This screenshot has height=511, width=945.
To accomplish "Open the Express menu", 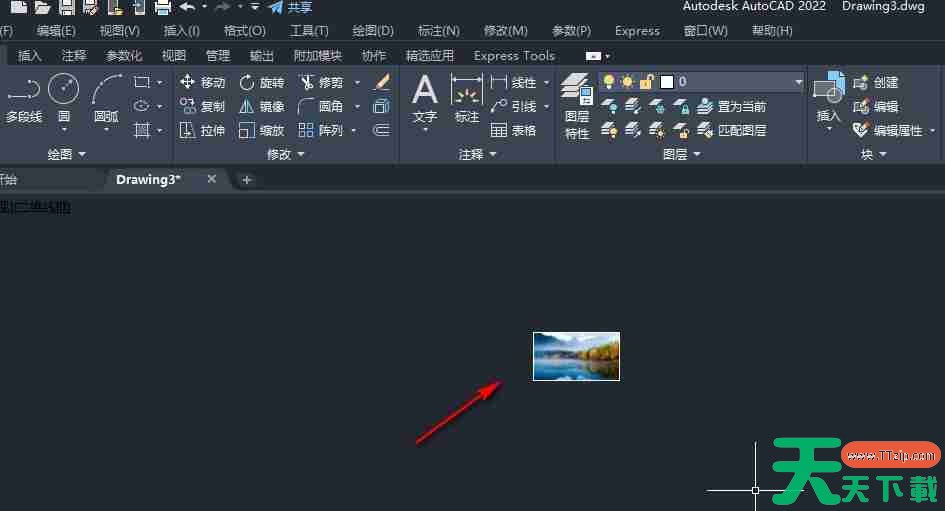I will pos(637,31).
